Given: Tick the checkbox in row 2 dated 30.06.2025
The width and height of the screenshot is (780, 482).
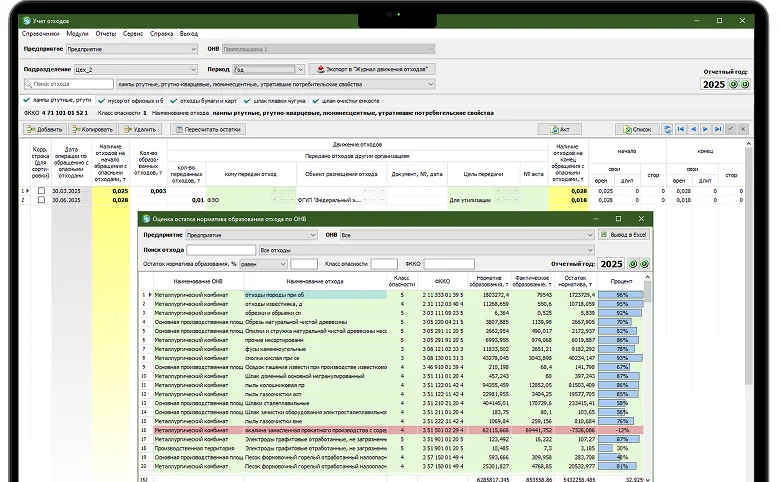Looking at the screenshot, I should 40,200.
